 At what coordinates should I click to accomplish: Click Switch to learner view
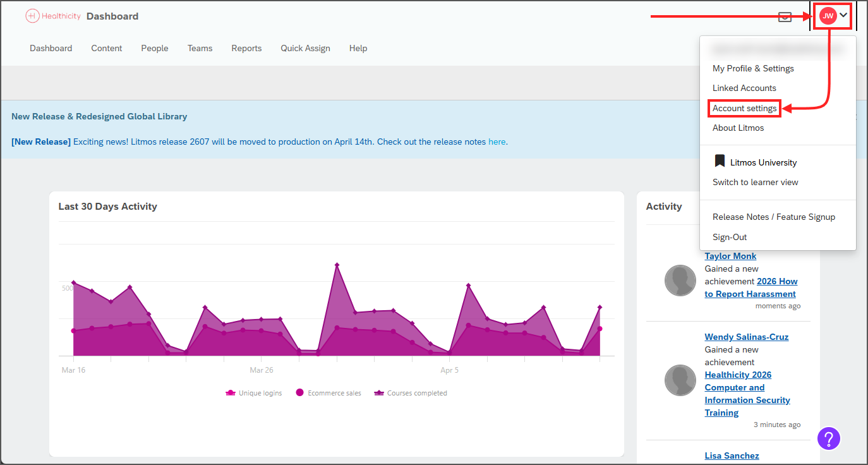[756, 182]
